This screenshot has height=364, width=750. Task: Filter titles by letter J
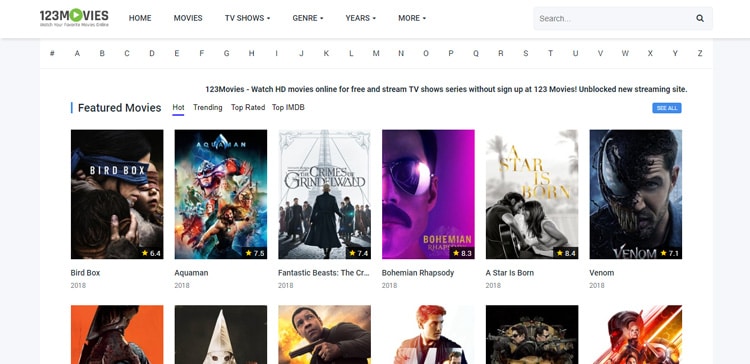301,53
